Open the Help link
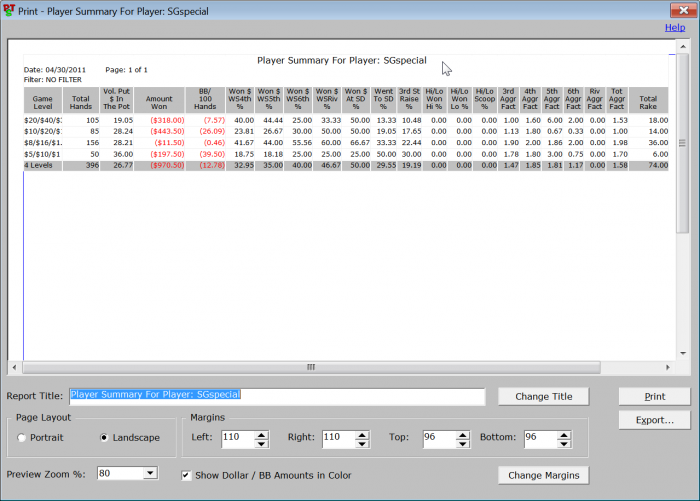This screenshot has width=700, height=501. pos(675,27)
